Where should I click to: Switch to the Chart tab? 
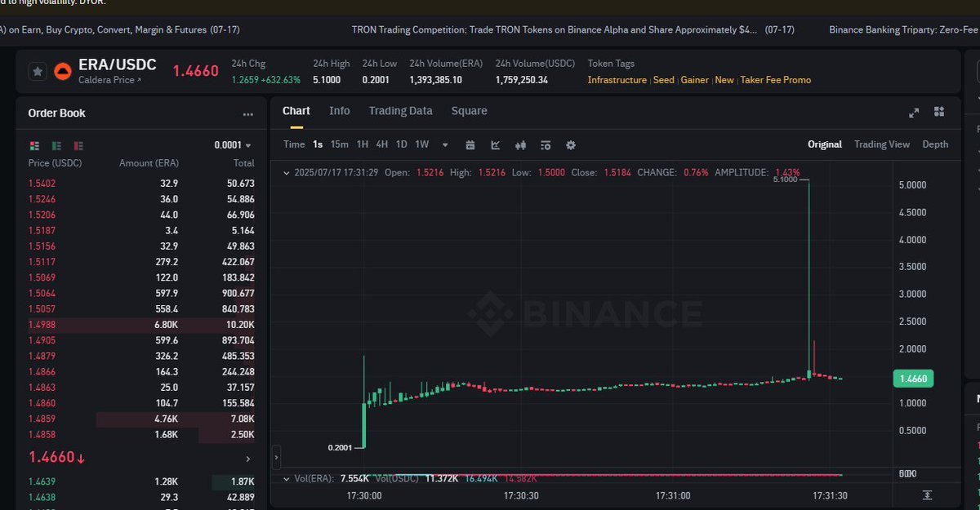[296, 111]
